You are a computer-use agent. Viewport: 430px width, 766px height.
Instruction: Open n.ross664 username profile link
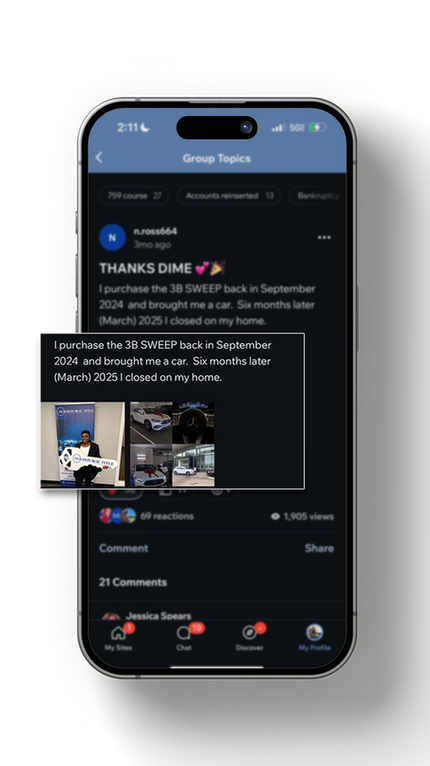(155, 231)
